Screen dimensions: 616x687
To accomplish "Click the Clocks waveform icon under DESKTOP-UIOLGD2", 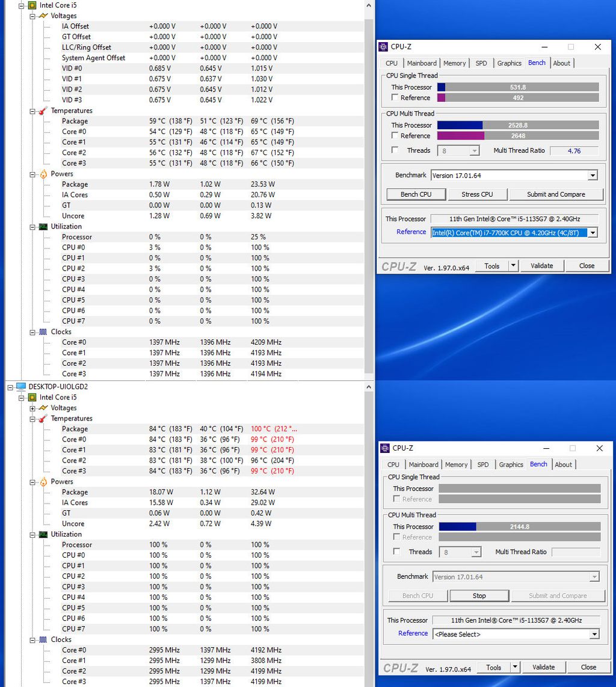I will (x=43, y=639).
